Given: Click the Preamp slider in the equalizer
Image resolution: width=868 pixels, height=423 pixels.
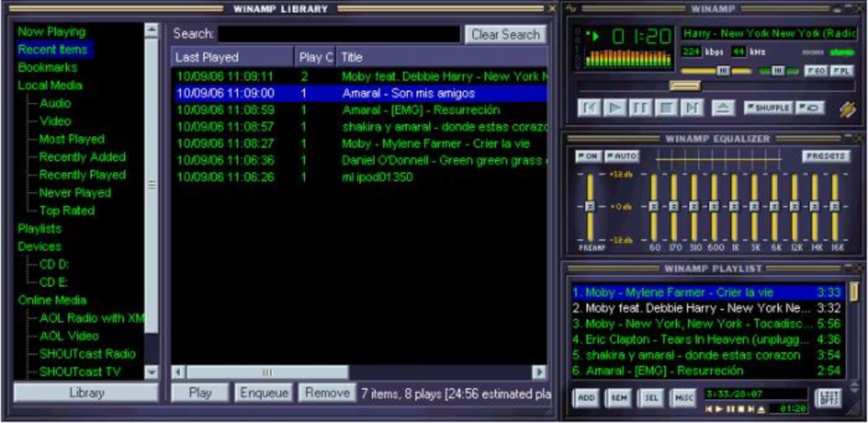Looking at the screenshot, I should pos(590,207).
